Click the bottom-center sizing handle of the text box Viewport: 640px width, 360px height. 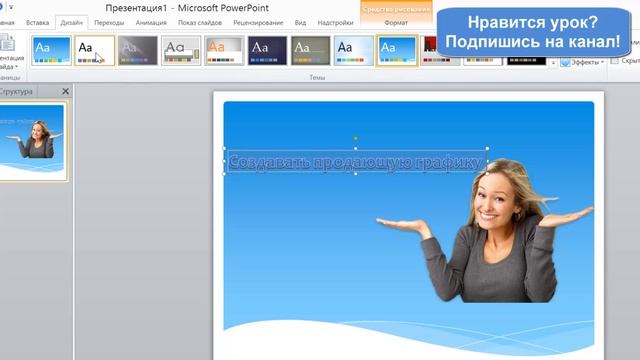(x=356, y=174)
